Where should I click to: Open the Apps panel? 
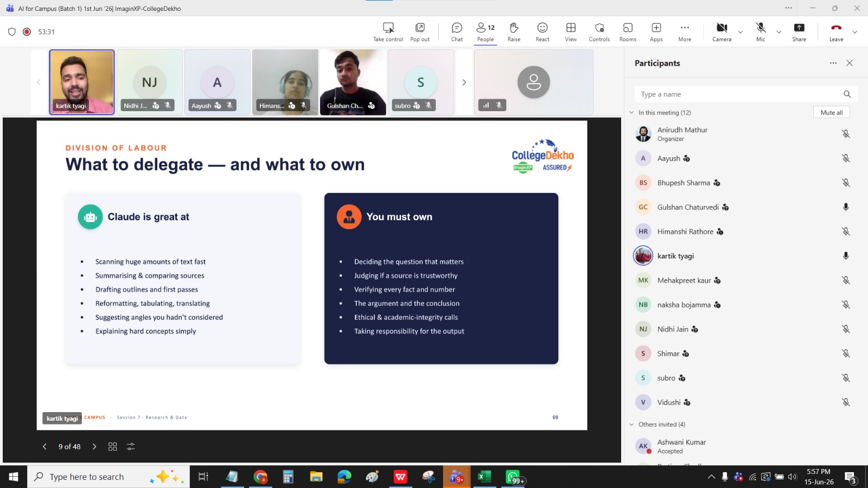[656, 31]
